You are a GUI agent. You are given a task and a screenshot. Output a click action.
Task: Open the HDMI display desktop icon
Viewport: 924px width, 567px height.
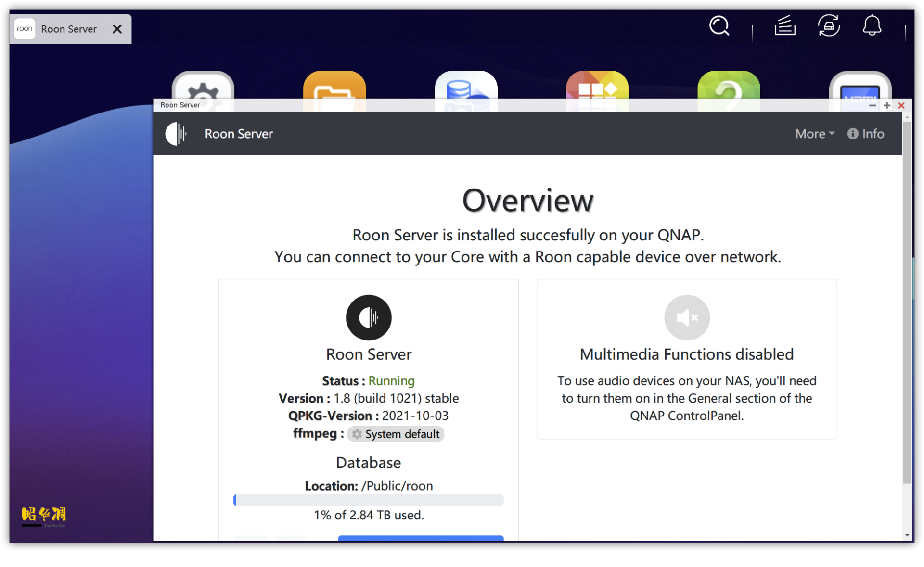pos(860,86)
